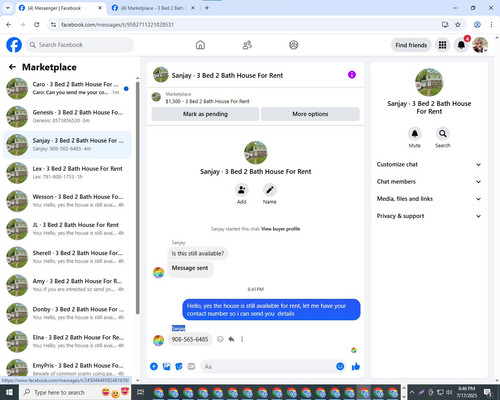
Task: Open Lex - 3 Bed 2 Bath House conversation
Action: (x=67, y=173)
